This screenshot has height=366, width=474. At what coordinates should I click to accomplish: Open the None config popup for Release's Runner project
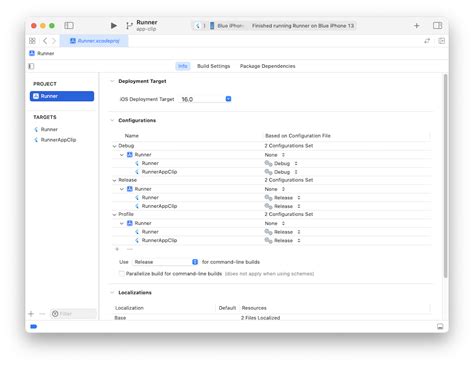tap(275, 189)
